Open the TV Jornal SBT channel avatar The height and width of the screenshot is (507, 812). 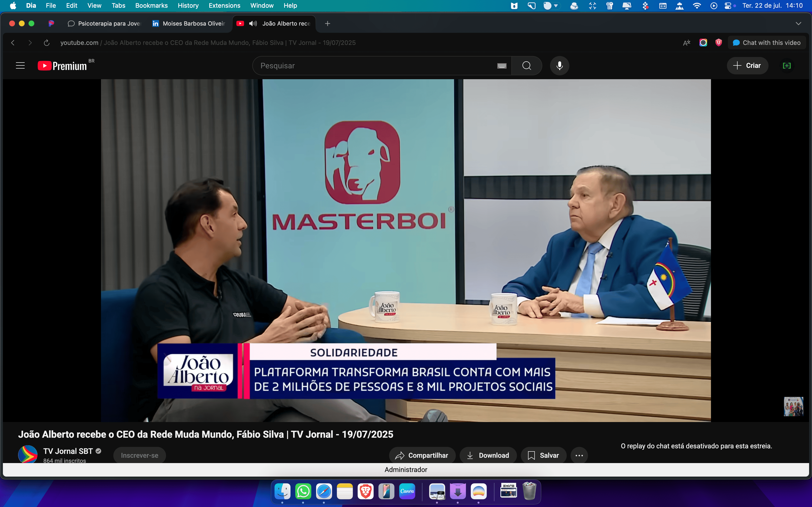[x=28, y=454]
